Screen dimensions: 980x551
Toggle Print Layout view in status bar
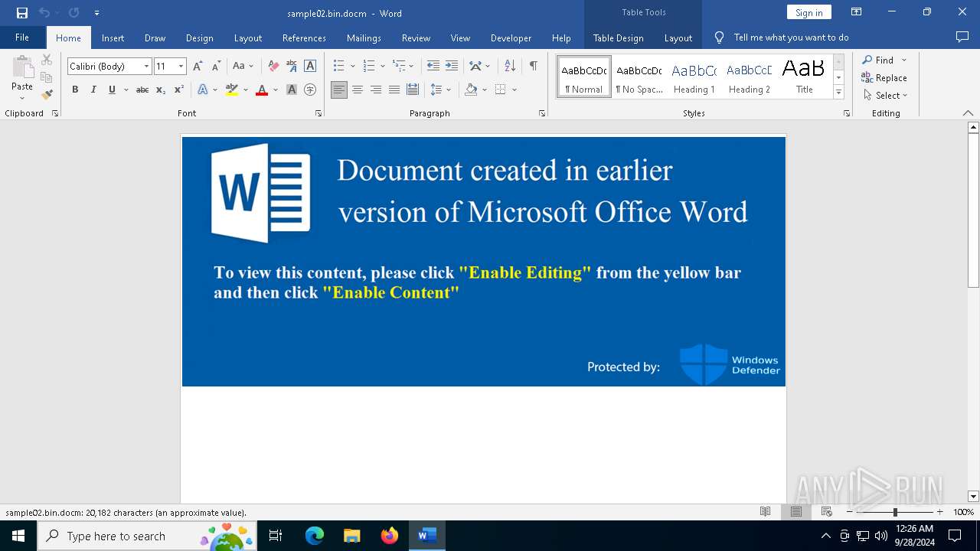point(795,512)
